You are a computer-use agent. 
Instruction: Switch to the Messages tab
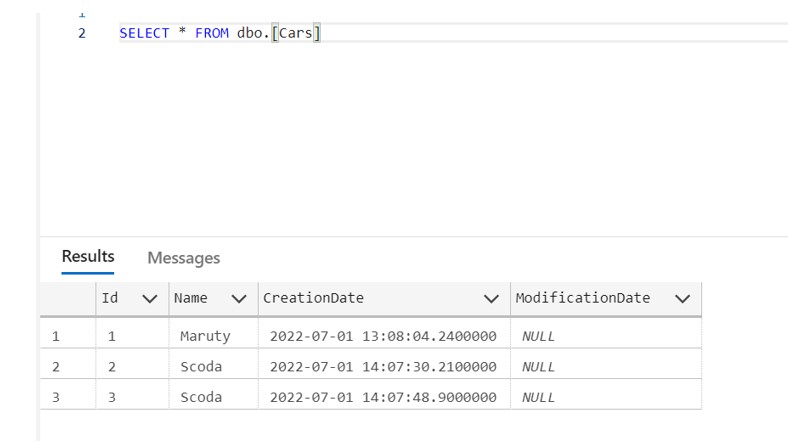183,258
